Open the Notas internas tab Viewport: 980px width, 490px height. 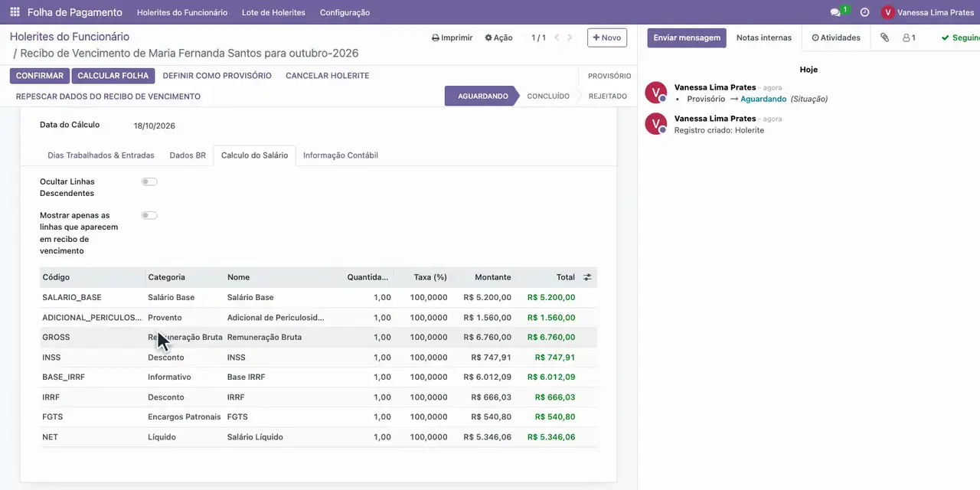764,38
